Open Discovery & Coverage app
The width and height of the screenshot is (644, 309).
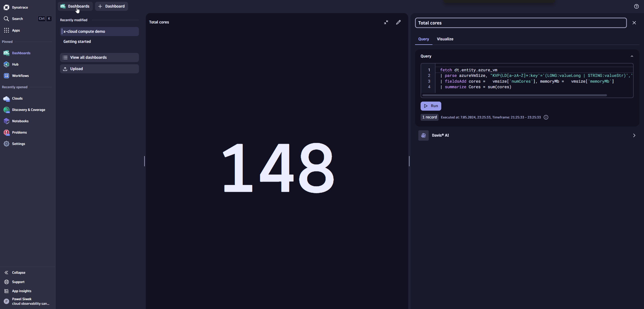(x=28, y=110)
